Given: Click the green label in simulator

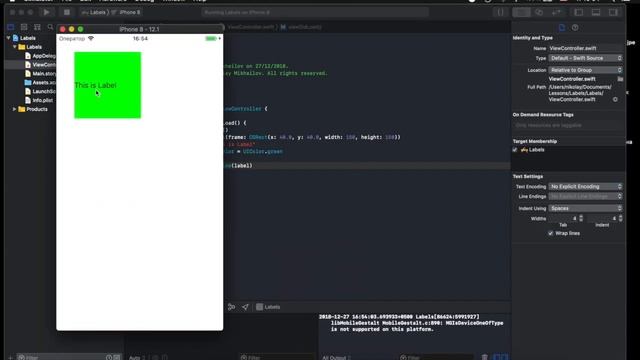Looking at the screenshot, I should coord(107,85).
